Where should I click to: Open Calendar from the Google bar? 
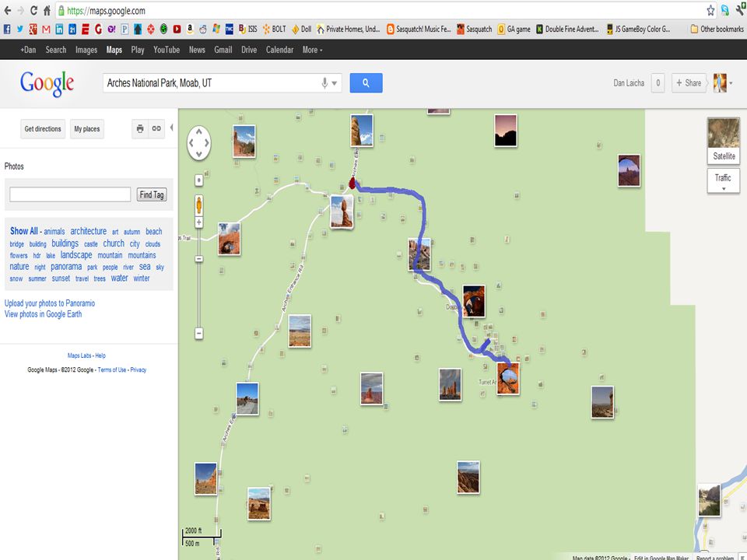coord(279,50)
